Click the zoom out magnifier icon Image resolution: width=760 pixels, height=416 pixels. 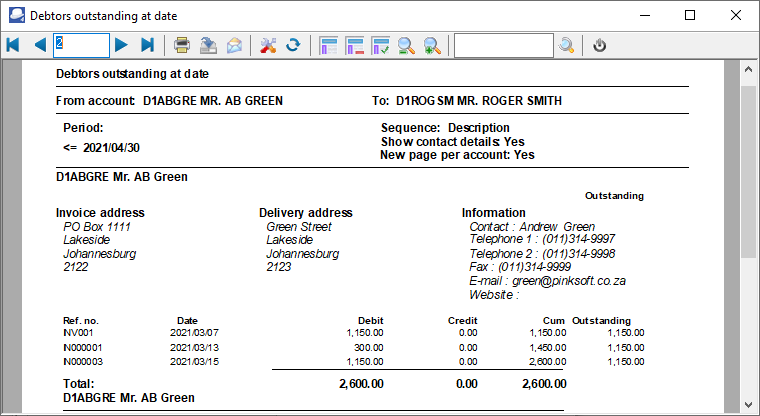point(406,45)
